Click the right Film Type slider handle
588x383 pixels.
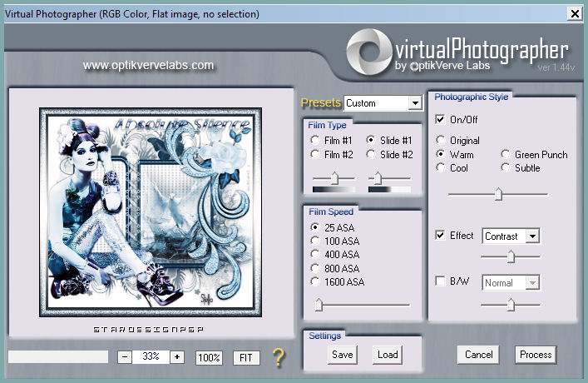click(x=378, y=178)
